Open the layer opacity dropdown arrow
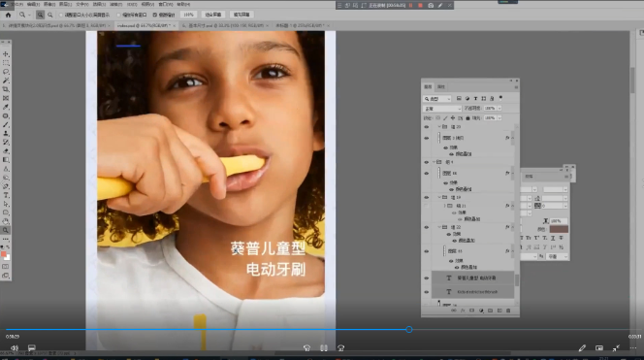Image resolution: width=644 pixels, height=360 pixels. click(499, 108)
